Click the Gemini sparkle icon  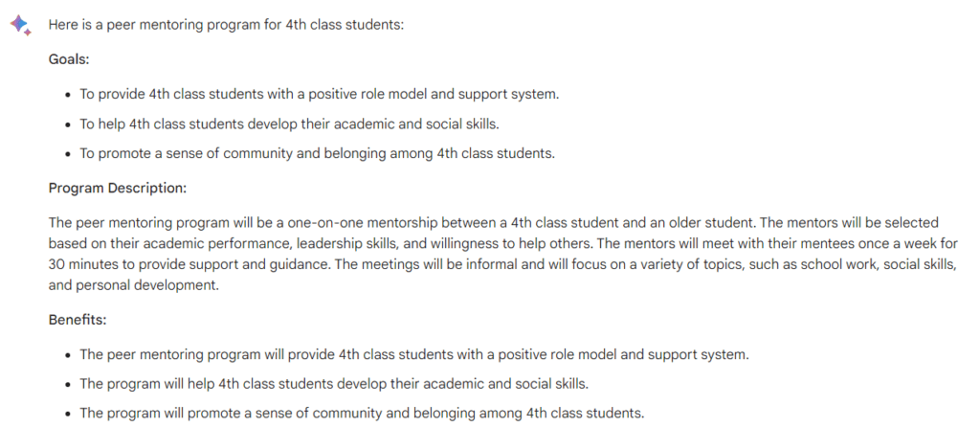20,25
